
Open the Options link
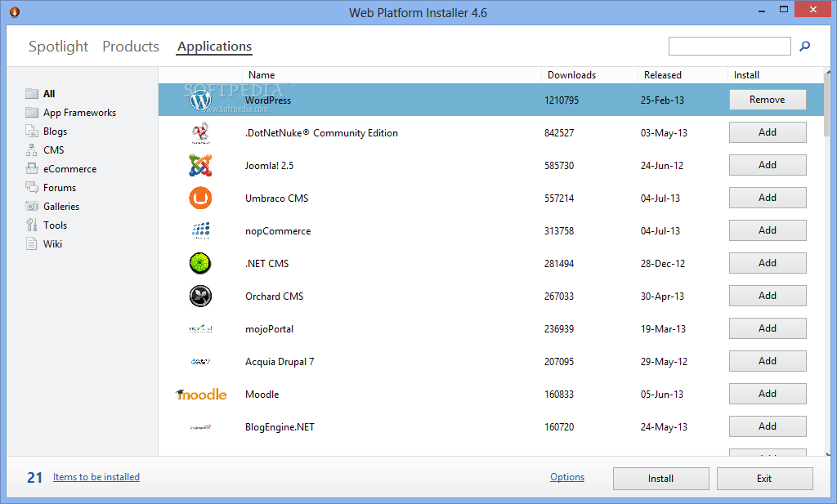pyautogui.click(x=567, y=477)
